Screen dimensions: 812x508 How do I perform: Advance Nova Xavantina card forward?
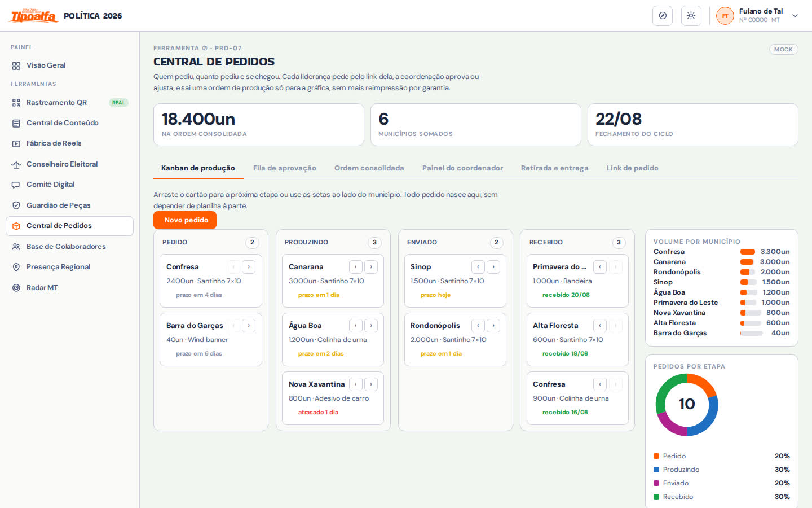371,384
